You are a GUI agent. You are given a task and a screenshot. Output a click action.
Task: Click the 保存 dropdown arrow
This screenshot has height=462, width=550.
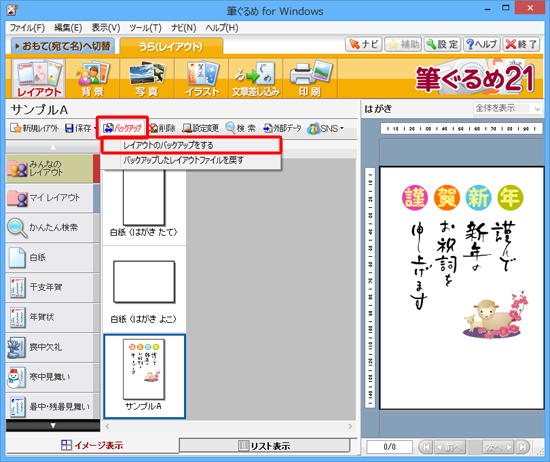pos(95,128)
